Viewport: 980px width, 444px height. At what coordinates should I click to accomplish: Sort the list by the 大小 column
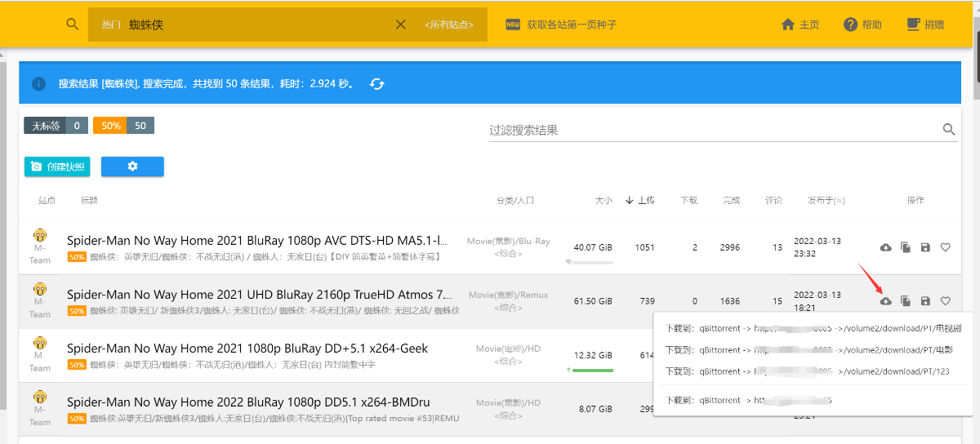click(x=603, y=201)
